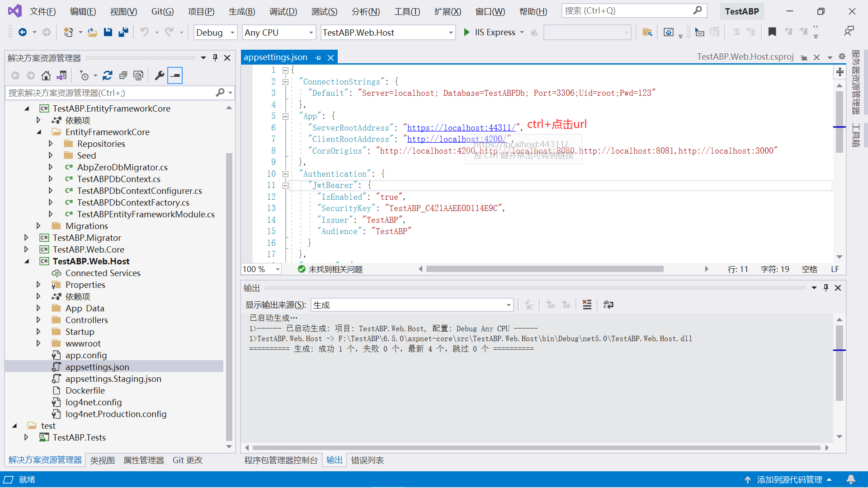Open IIS Express launch options dropdown arrow
Viewport: 868px width, 488px height.
point(522,32)
